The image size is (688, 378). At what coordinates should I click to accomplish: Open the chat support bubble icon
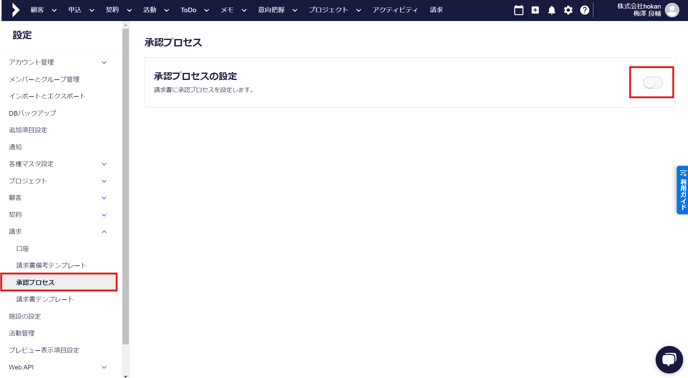[x=669, y=359]
